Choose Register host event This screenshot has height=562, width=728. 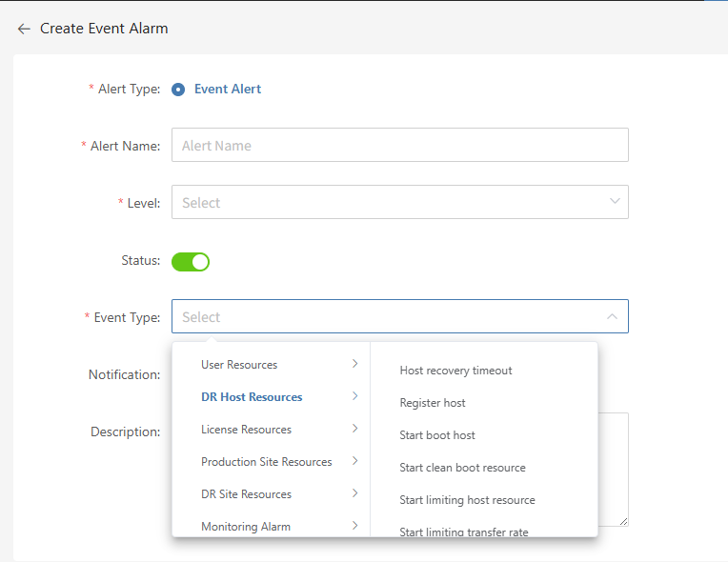433,403
